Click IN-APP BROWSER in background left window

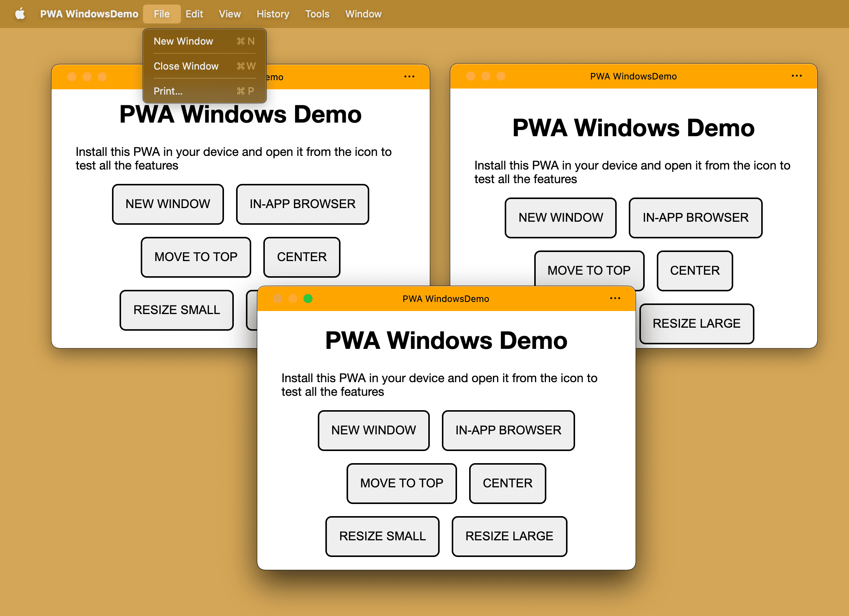pos(303,204)
